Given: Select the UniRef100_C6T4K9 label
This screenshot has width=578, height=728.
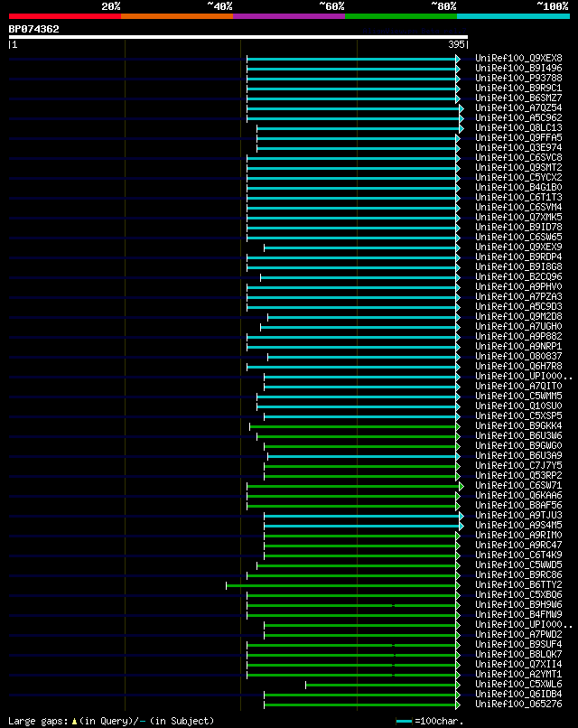Looking at the screenshot, I should 518,555.
